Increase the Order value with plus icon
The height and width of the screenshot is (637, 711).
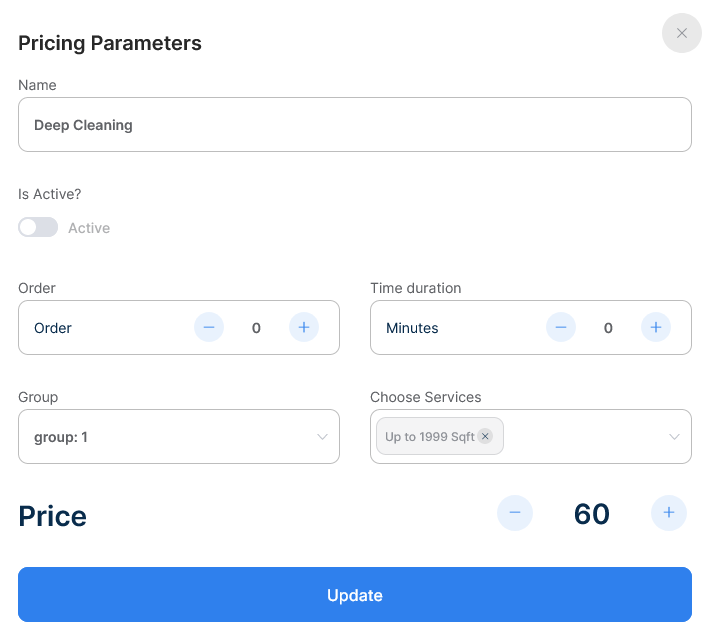click(x=304, y=327)
